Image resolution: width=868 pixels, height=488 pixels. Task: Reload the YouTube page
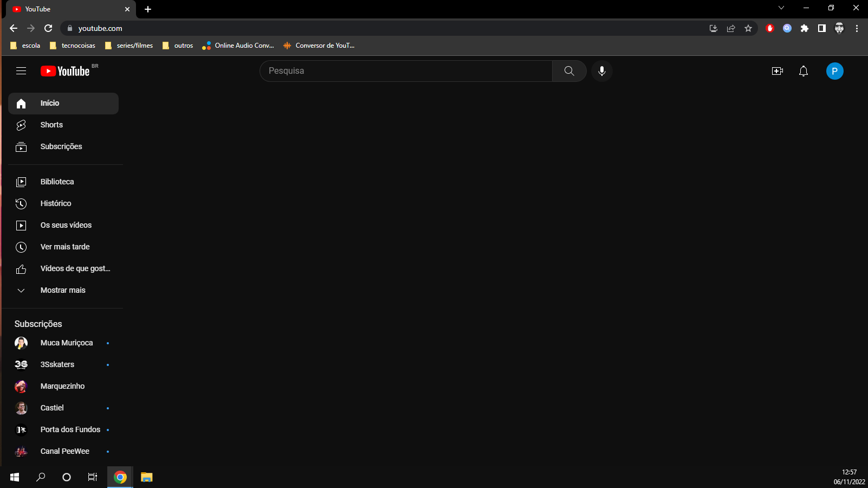tap(48, 28)
